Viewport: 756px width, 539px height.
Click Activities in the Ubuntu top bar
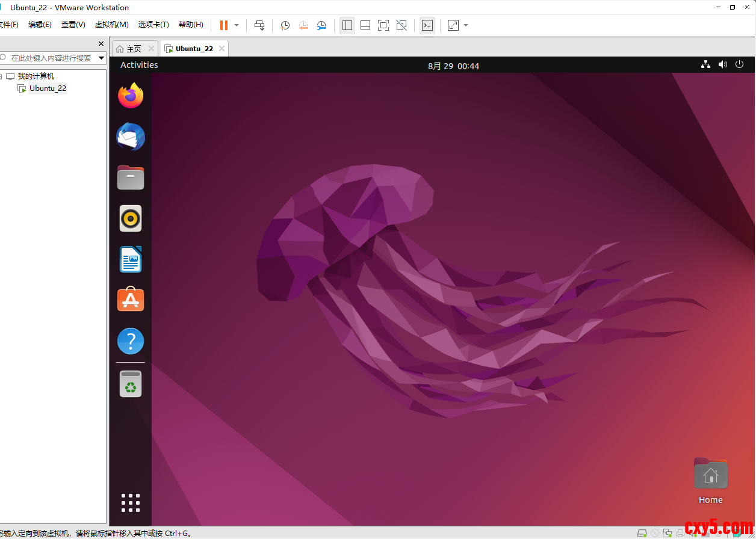click(139, 65)
